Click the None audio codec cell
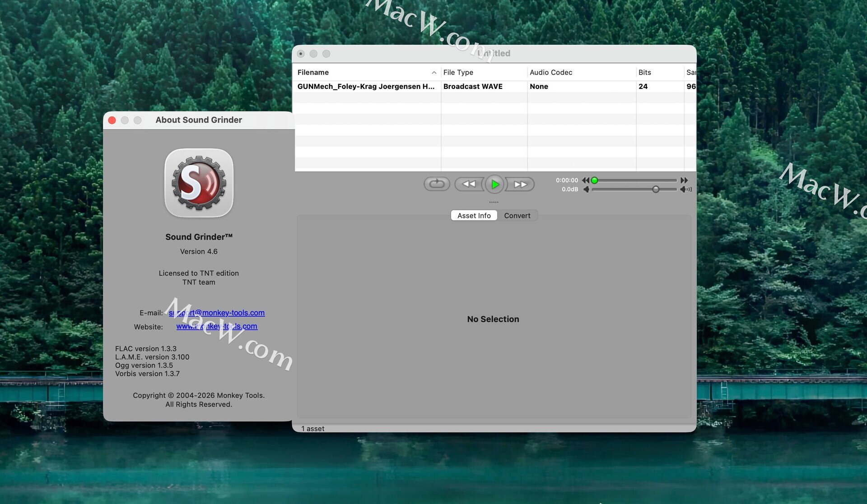Image resolution: width=867 pixels, height=504 pixels. pos(539,87)
